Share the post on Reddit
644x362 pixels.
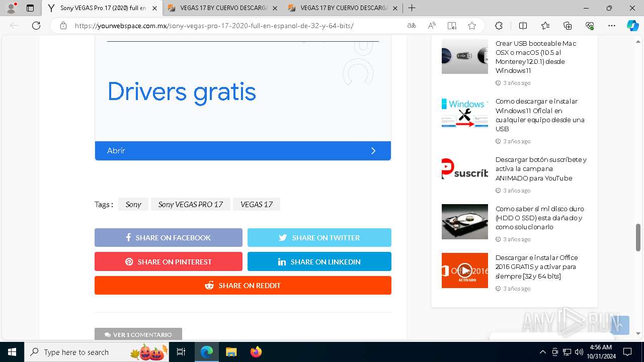(243, 285)
